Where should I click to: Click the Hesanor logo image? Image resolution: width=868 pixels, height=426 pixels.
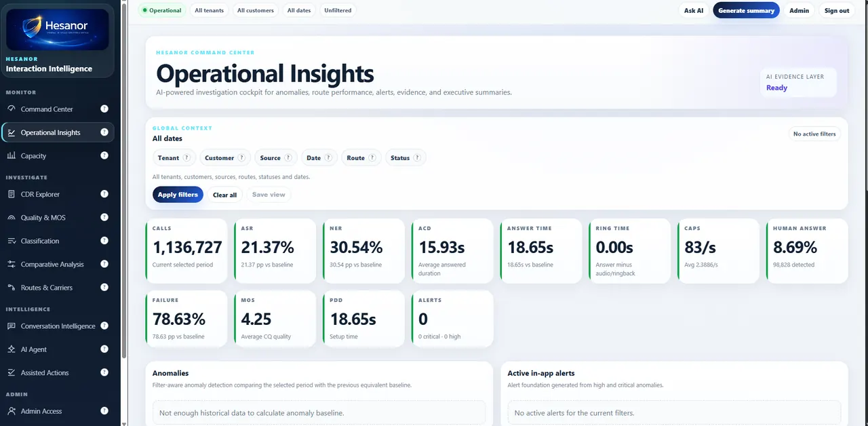(58, 28)
